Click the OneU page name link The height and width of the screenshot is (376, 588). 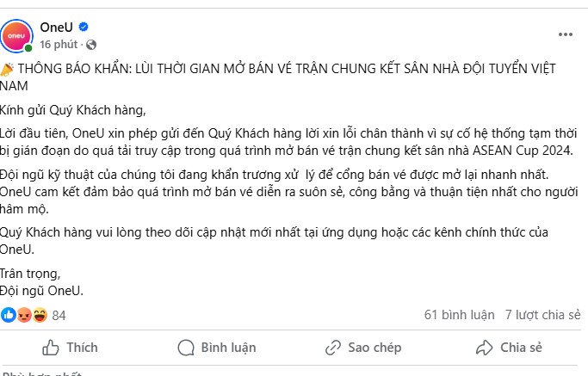[56, 28]
